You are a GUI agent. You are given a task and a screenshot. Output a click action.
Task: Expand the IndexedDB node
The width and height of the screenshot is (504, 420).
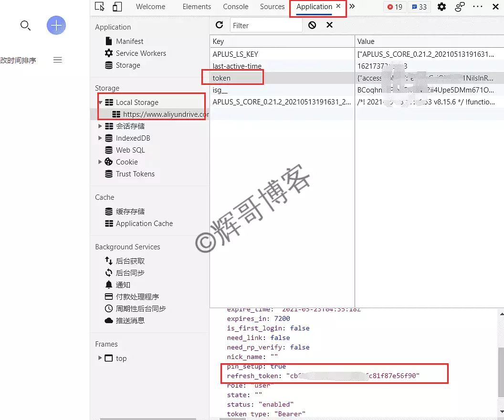click(100, 138)
